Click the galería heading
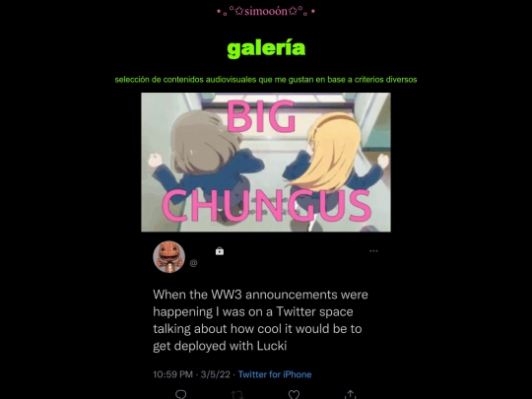 pos(266,49)
